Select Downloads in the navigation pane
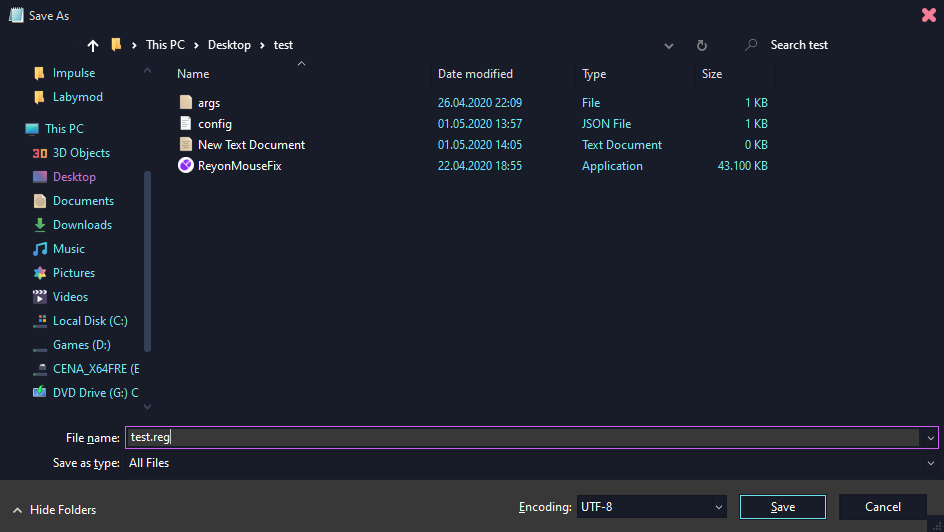 (x=82, y=224)
